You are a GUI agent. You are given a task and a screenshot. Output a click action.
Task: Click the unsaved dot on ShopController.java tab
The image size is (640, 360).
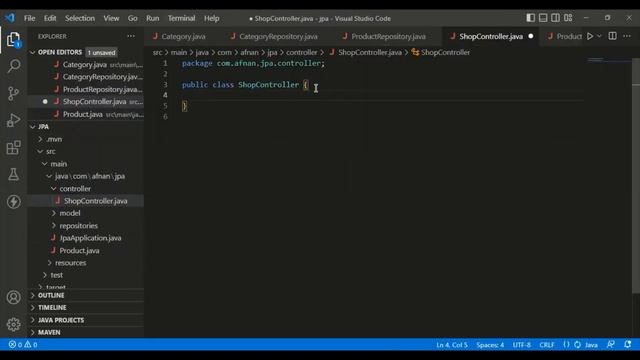531,36
